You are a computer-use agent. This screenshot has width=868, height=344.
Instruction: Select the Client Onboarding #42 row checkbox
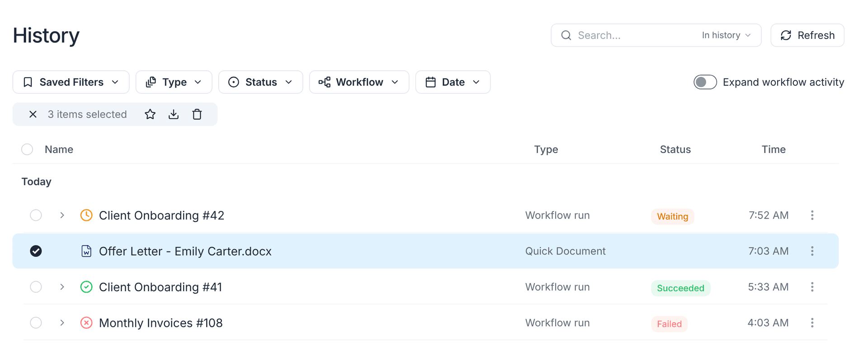[x=36, y=215]
